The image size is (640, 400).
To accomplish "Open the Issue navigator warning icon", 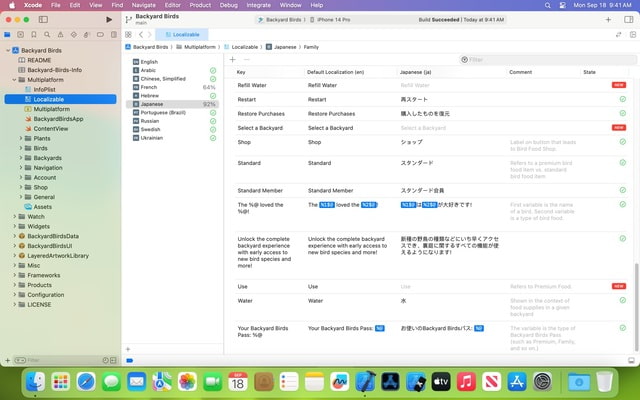I will pyautogui.click(x=61, y=35).
